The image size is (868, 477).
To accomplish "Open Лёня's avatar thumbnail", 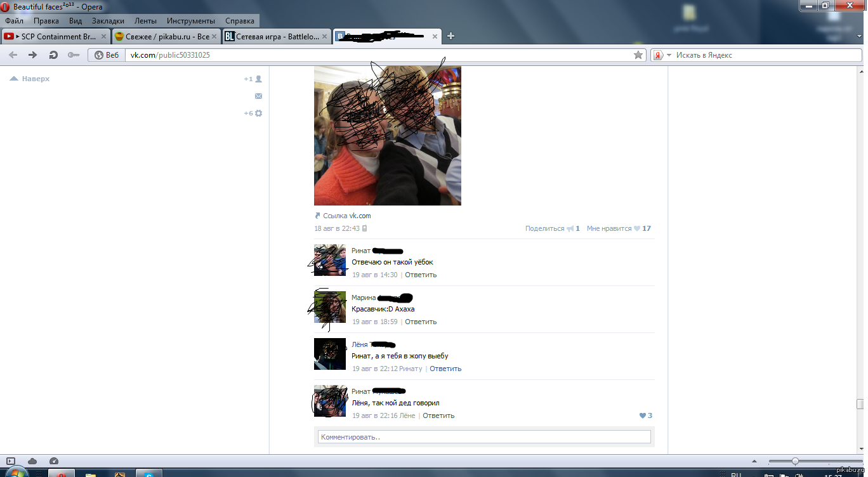I will pos(330,354).
